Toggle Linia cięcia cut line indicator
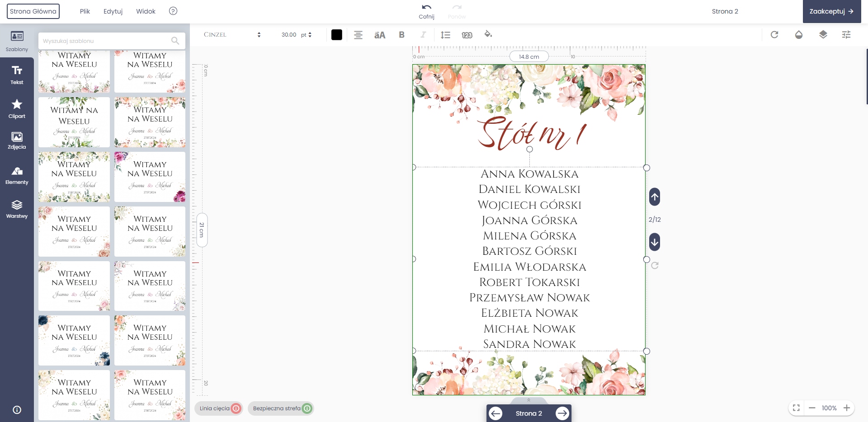The image size is (868, 422). (x=219, y=408)
